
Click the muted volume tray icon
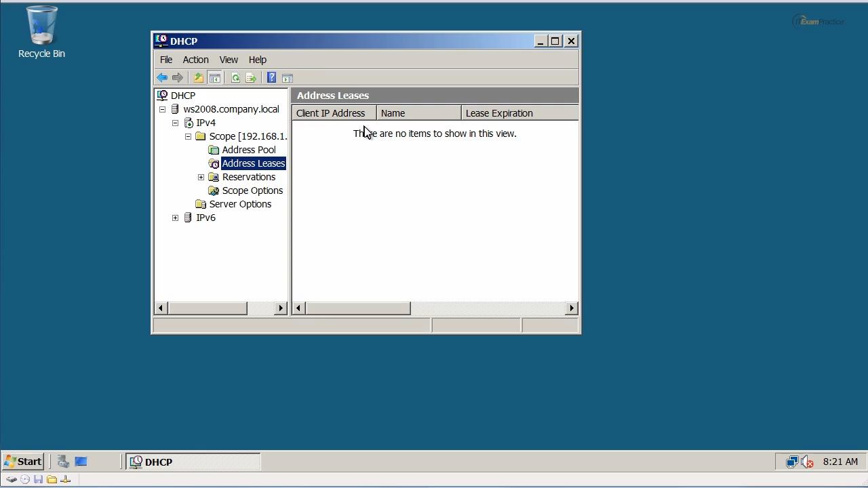click(807, 462)
